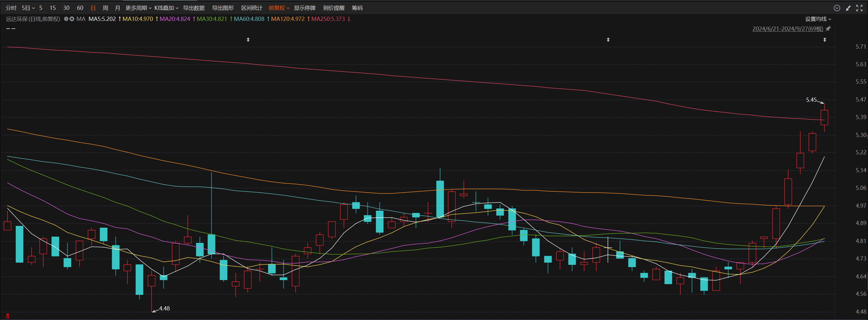Open the paintbrush drawing tool
Screen dimensions: 868x320
click(x=848, y=8)
